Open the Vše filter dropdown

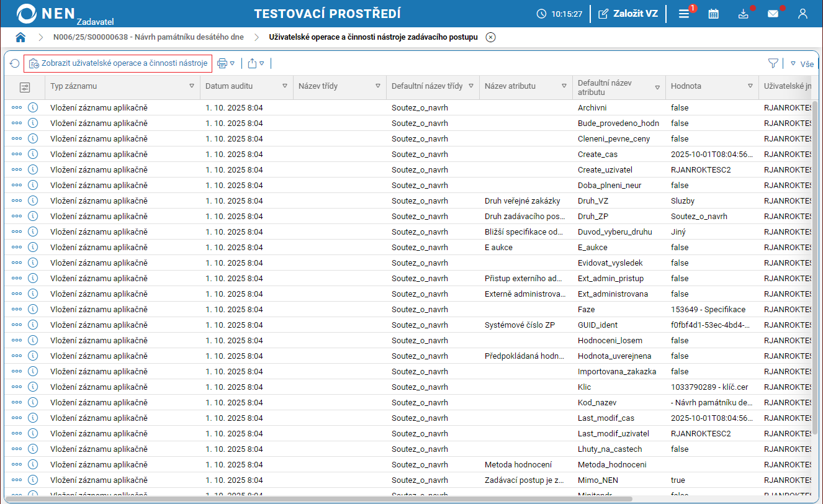(x=802, y=63)
